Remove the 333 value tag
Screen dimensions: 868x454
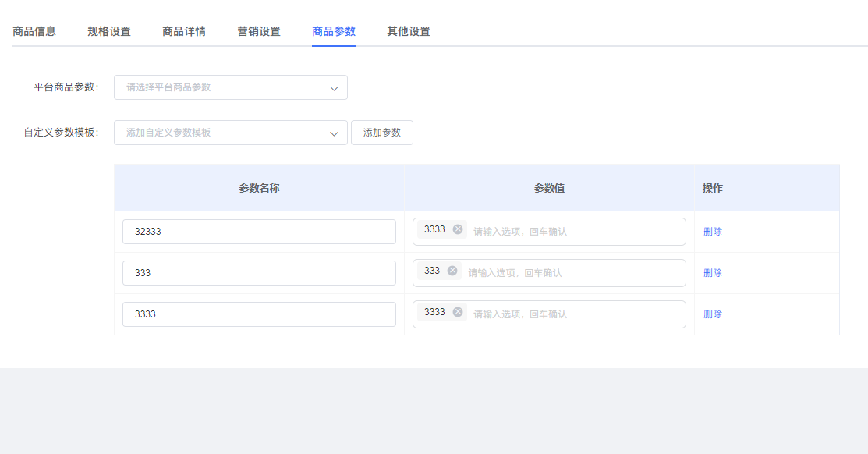(x=452, y=271)
